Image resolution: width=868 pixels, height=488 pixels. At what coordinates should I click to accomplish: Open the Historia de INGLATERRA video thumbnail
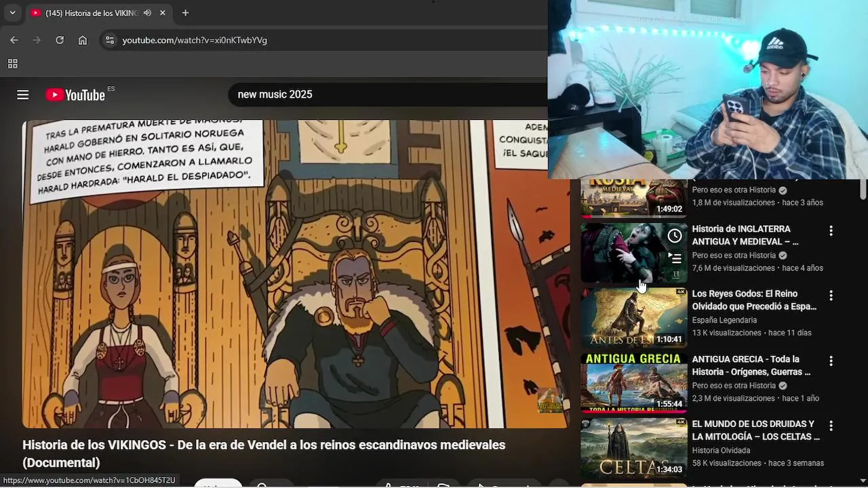(x=634, y=253)
